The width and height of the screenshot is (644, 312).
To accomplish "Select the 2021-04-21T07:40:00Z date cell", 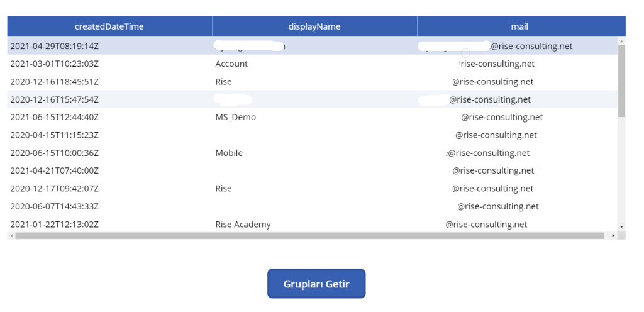I will tap(55, 170).
